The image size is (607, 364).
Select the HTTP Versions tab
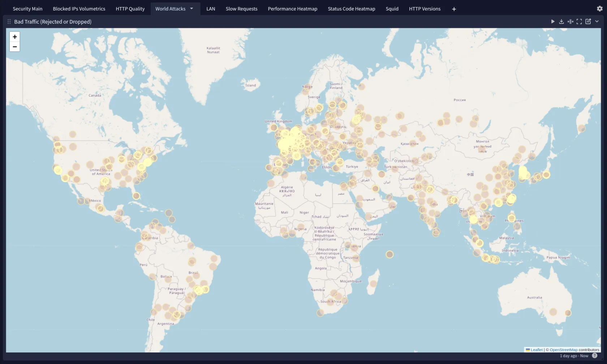click(425, 9)
